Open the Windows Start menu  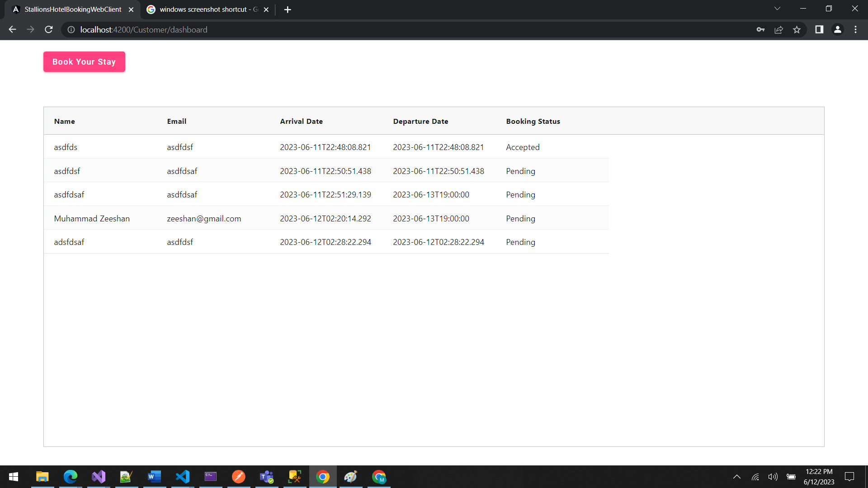(14, 477)
